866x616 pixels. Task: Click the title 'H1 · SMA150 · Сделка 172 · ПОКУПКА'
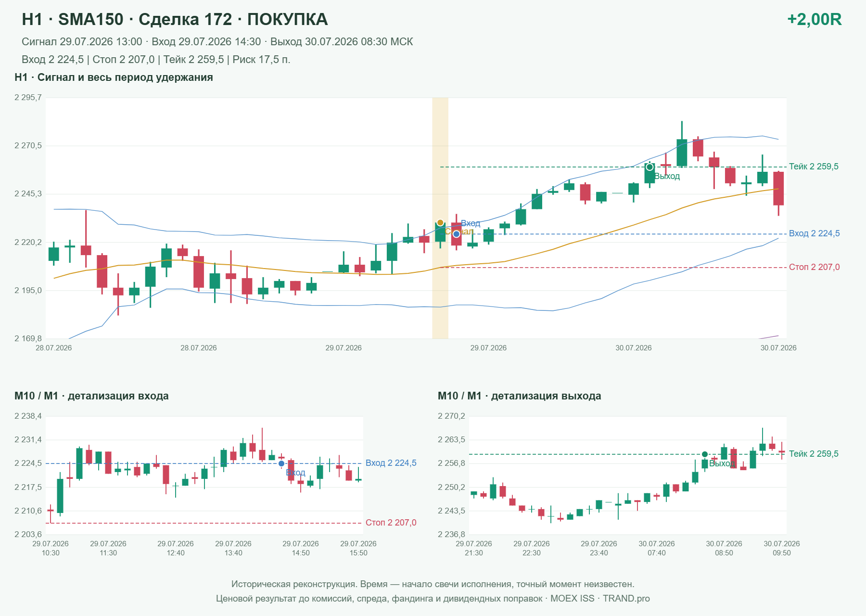175,19
